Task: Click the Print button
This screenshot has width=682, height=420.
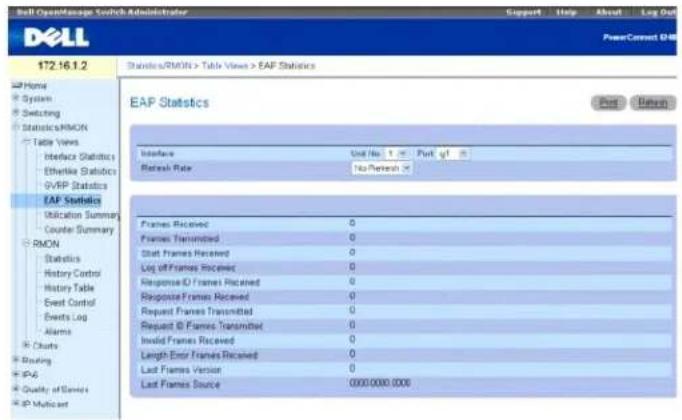Action: [608, 103]
